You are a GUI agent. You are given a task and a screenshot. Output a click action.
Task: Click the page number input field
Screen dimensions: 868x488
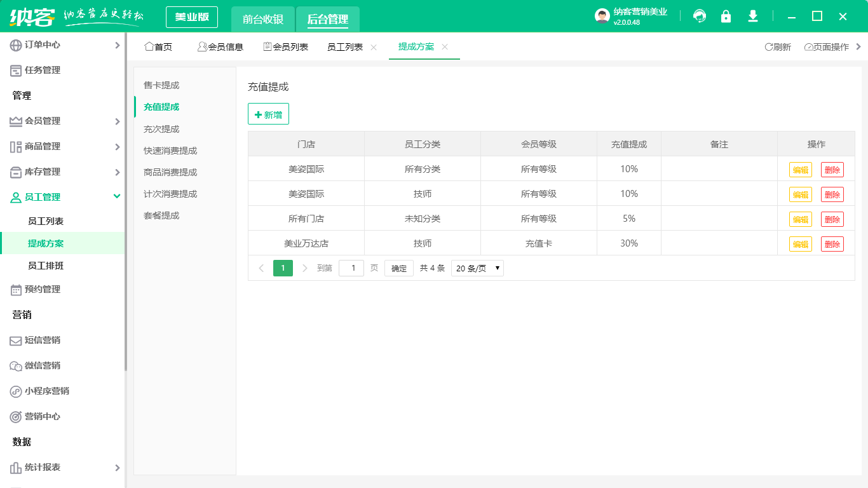(351, 268)
